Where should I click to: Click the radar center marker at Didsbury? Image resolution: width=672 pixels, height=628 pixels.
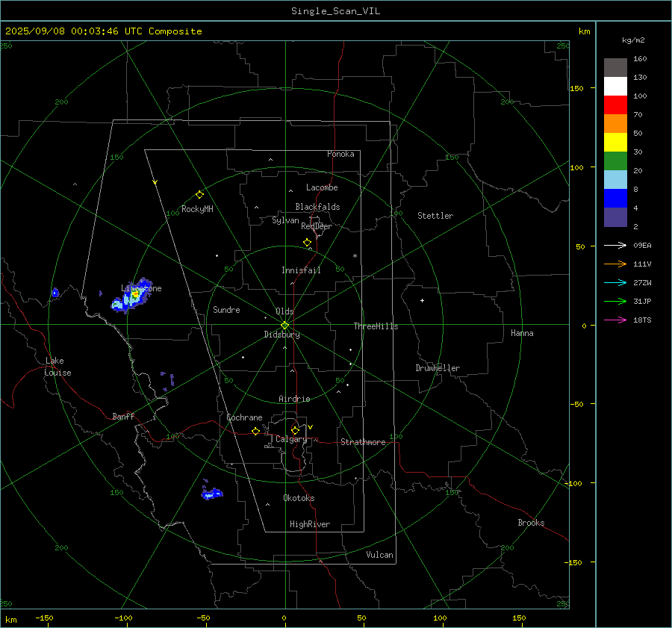285,325
